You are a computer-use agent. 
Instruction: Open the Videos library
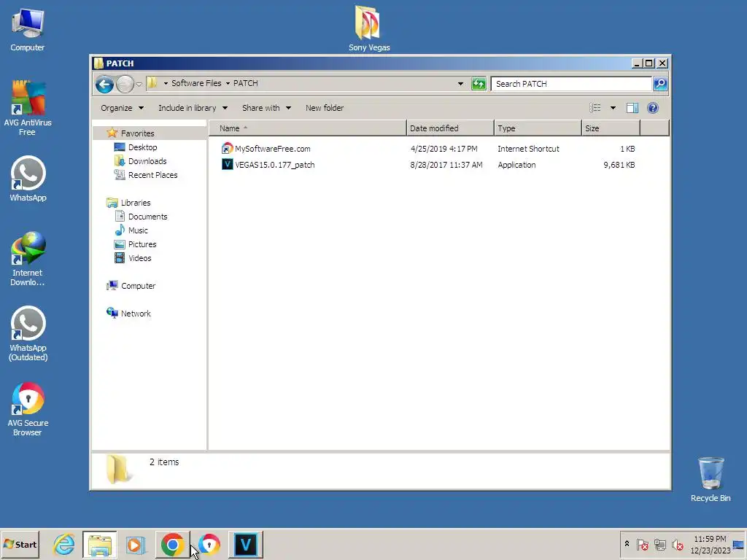pyautogui.click(x=139, y=258)
